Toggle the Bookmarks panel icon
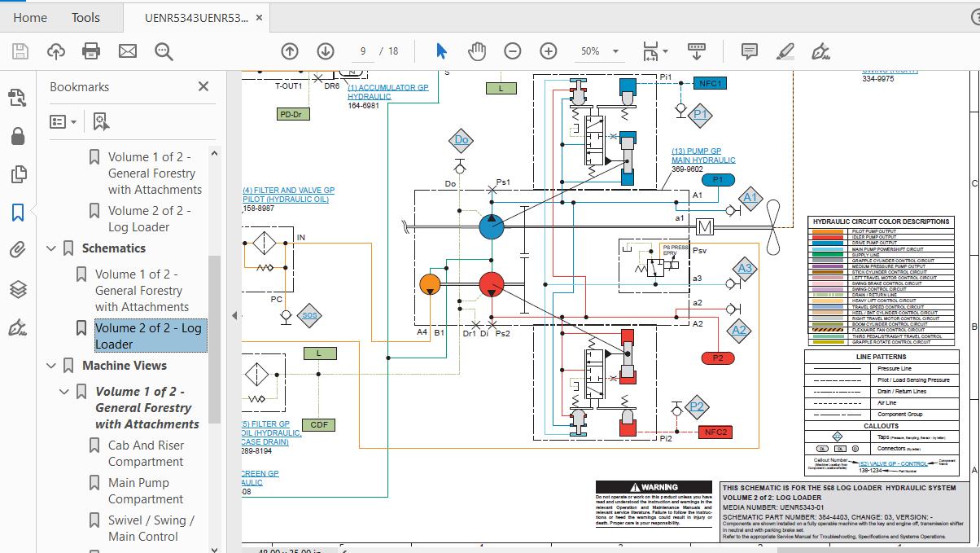The image size is (980, 553). [x=18, y=213]
